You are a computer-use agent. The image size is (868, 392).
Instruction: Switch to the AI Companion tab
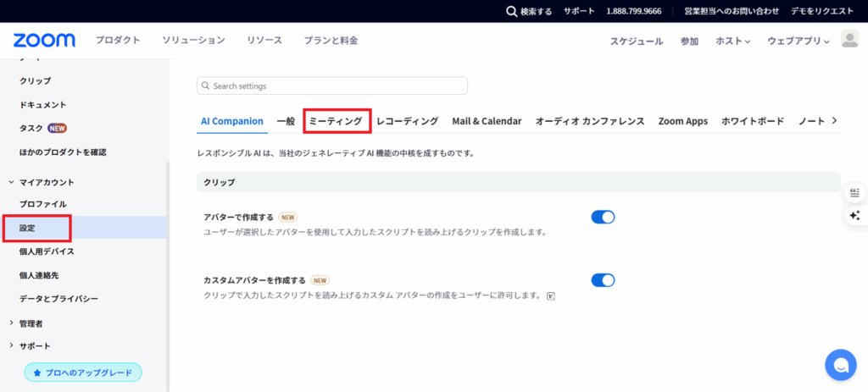coord(232,121)
